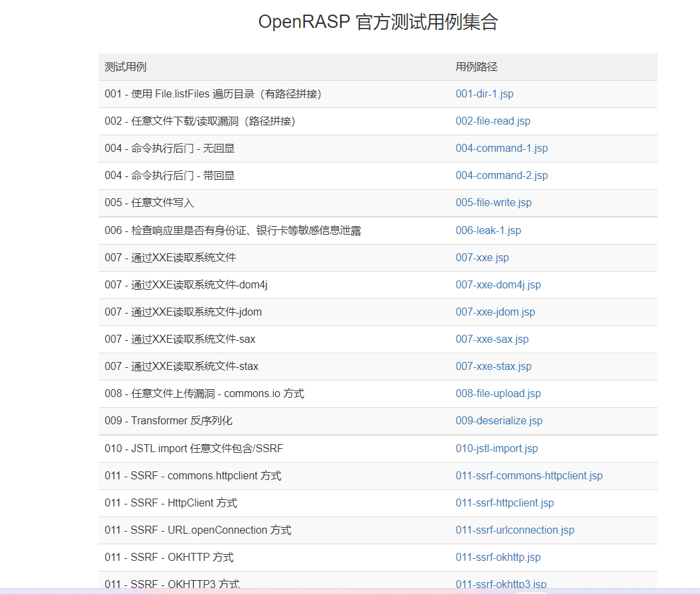Screen dimensions: 700x594
Task: Click the 007-xxe-sax.jsp link
Action: tap(492, 339)
